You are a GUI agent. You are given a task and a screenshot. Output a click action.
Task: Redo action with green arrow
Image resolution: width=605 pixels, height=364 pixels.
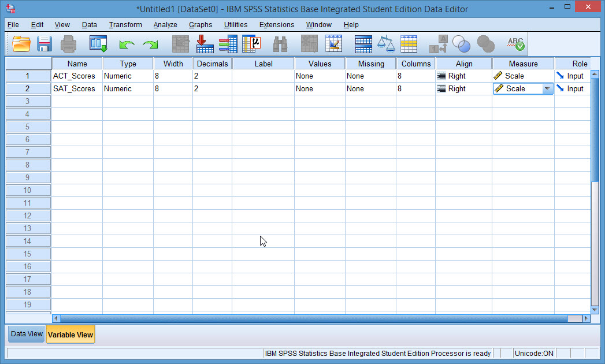150,44
